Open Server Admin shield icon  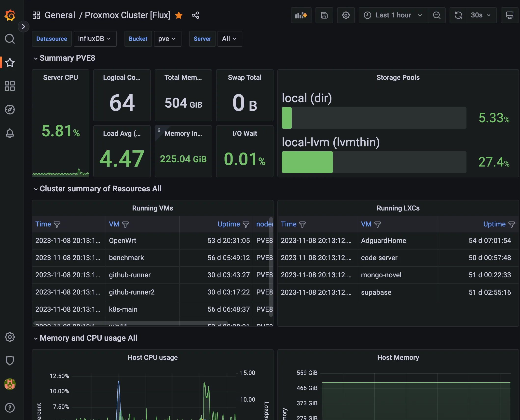click(x=10, y=361)
